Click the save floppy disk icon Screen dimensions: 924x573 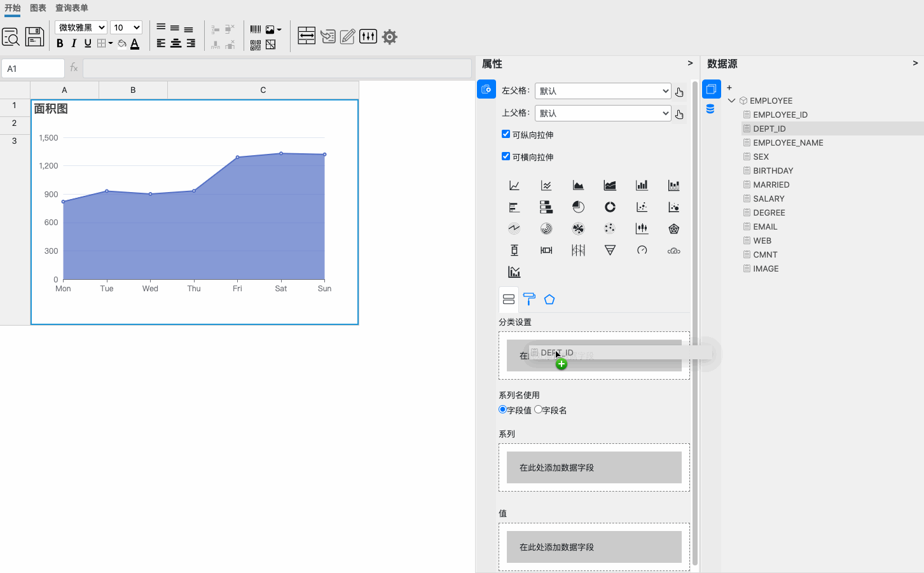click(x=34, y=37)
